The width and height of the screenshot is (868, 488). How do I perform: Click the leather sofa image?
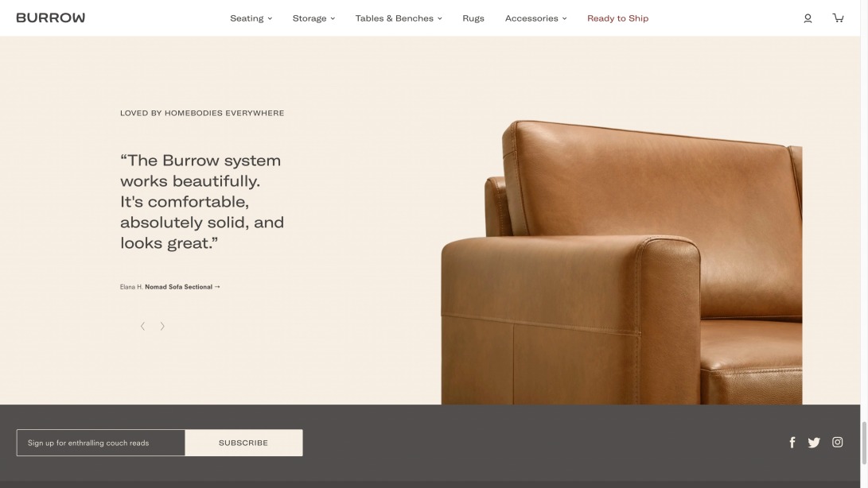point(621,261)
